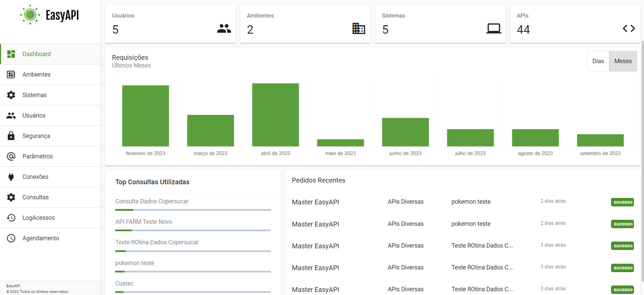Click Teste ROtina Dados Copersucar progress bar
This screenshot has width=644, height=295.
click(193, 251)
